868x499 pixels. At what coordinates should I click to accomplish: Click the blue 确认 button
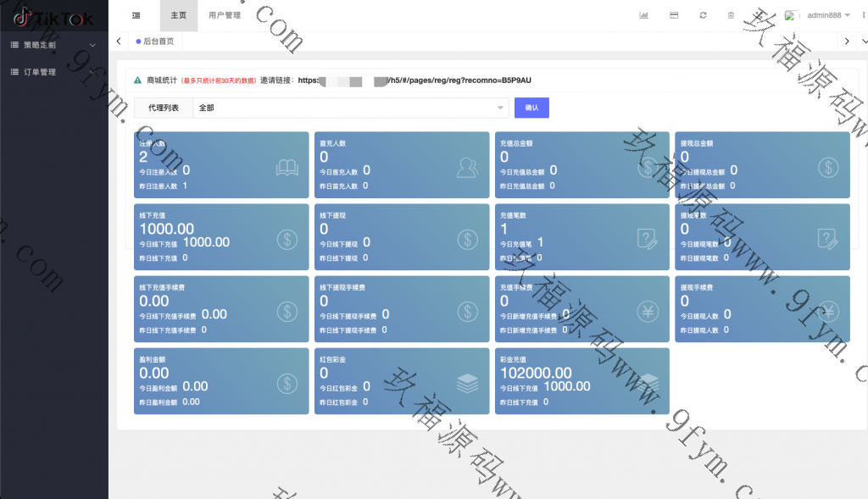pyautogui.click(x=531, y=108)
